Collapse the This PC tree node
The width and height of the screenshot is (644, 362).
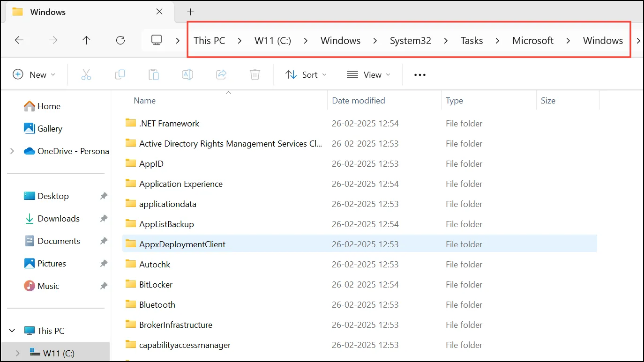coord(12,331)
